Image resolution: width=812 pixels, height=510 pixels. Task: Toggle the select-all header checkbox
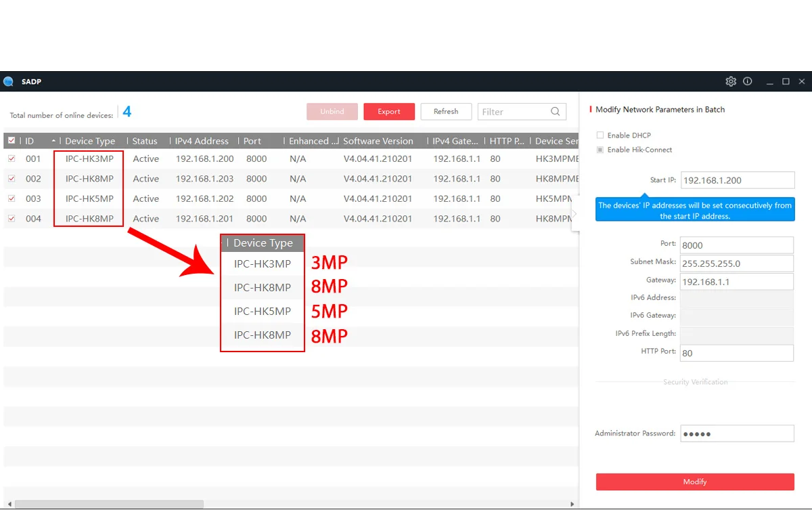(12, 141)
